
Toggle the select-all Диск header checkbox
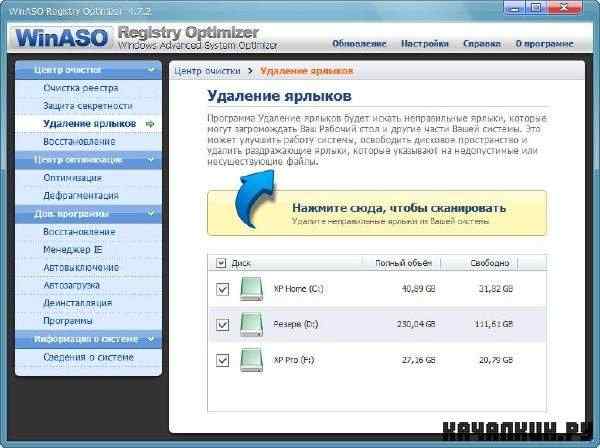221,263
